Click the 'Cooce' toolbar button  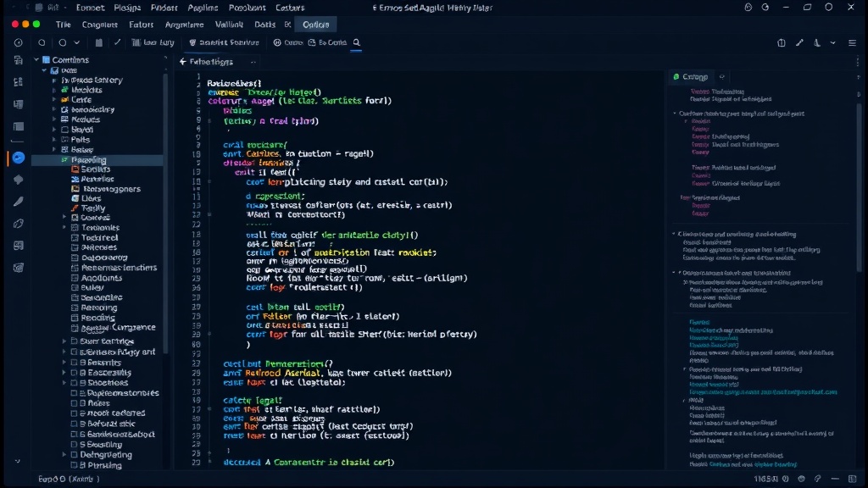point(288,42)
